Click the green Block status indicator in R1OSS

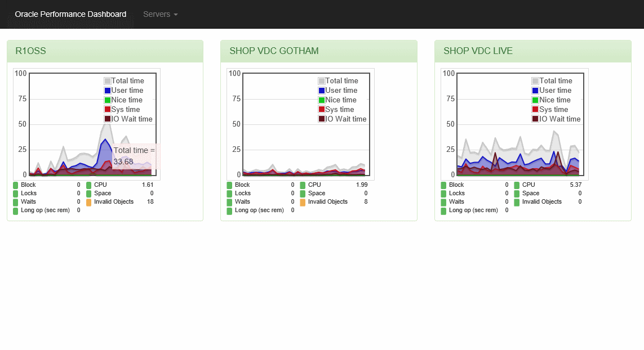tap(16, 186)
